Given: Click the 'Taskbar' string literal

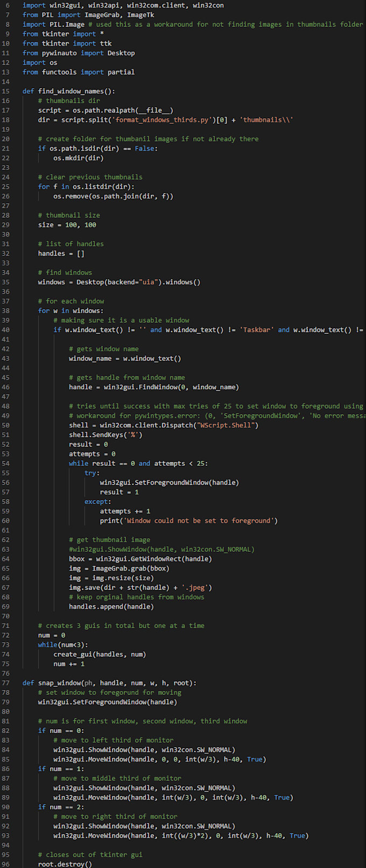Looking at the screenshot, I should point(257,330).
